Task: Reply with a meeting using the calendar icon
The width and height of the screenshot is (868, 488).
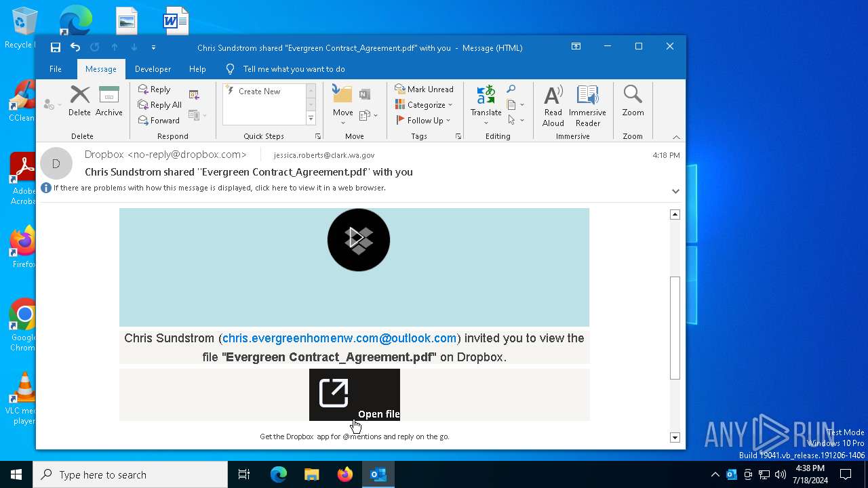Action: [194, 94]
